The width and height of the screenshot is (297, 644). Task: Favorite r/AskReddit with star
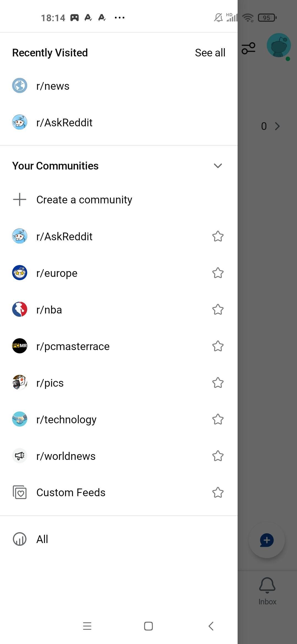tap(218, 236)
